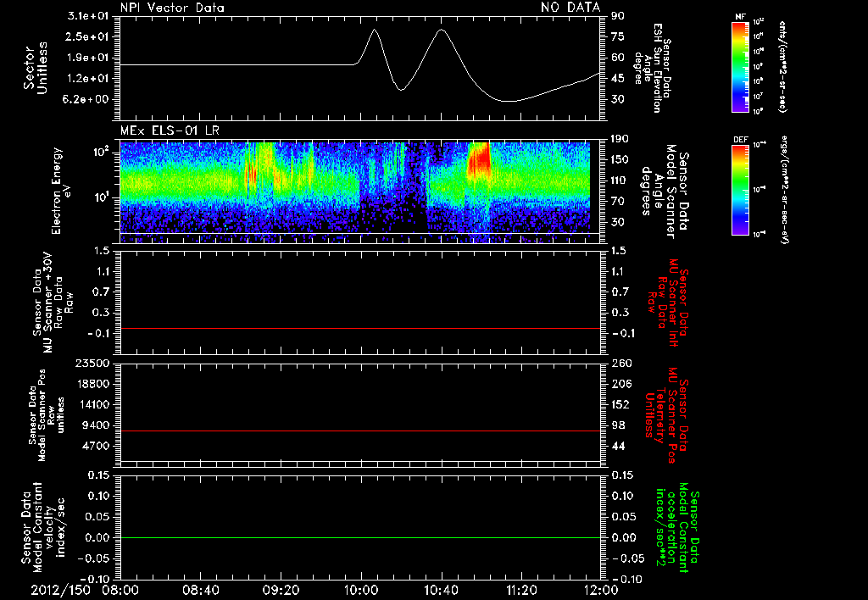Click the "09:20" time axis label

click(x=281, y=590)
